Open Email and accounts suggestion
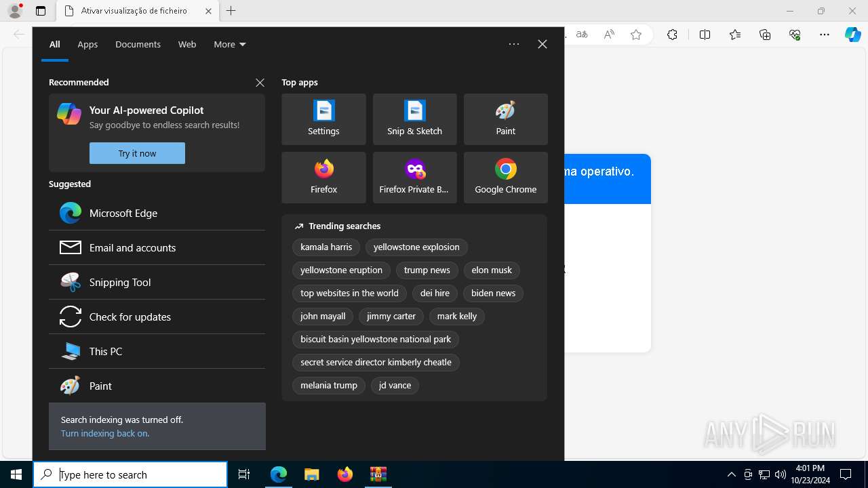Viewport: 868px width, 488px height. click(x=157, y=247)
